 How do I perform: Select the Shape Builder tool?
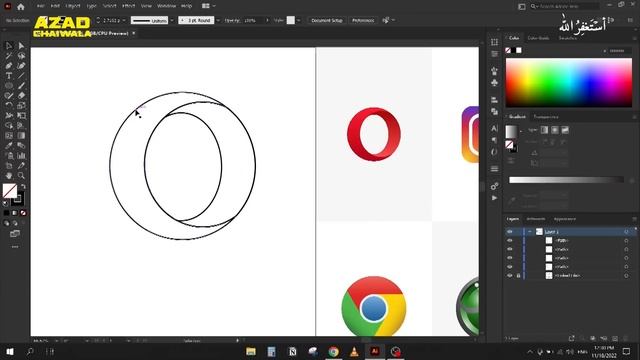(x=9, y=126)
